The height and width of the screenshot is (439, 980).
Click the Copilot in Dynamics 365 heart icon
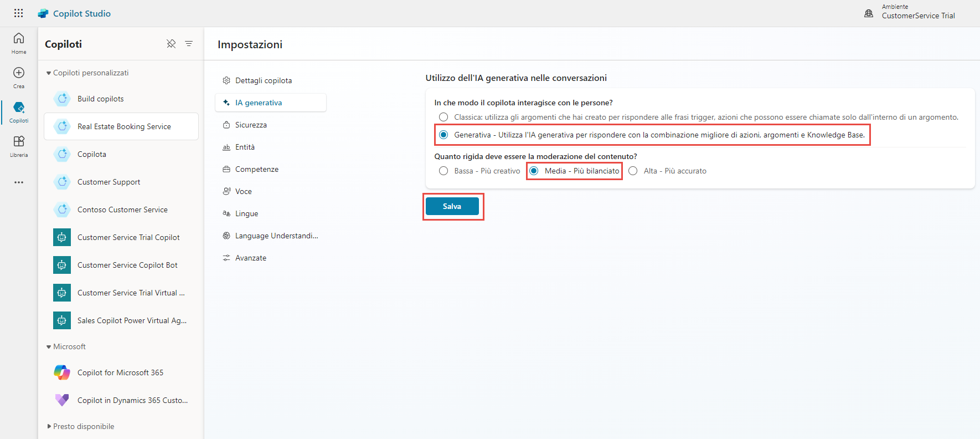click(x=62, y=400)
